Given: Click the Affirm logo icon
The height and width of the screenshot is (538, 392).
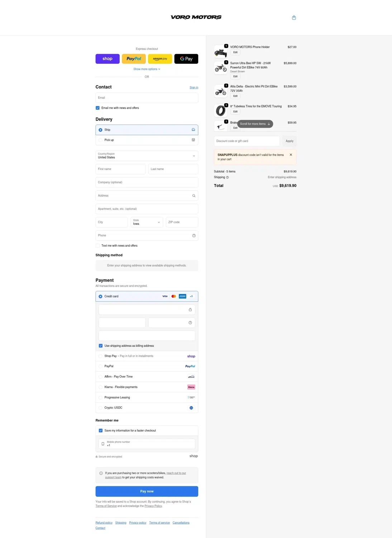Looking at the screenshot, I should [x=191, y=377].
